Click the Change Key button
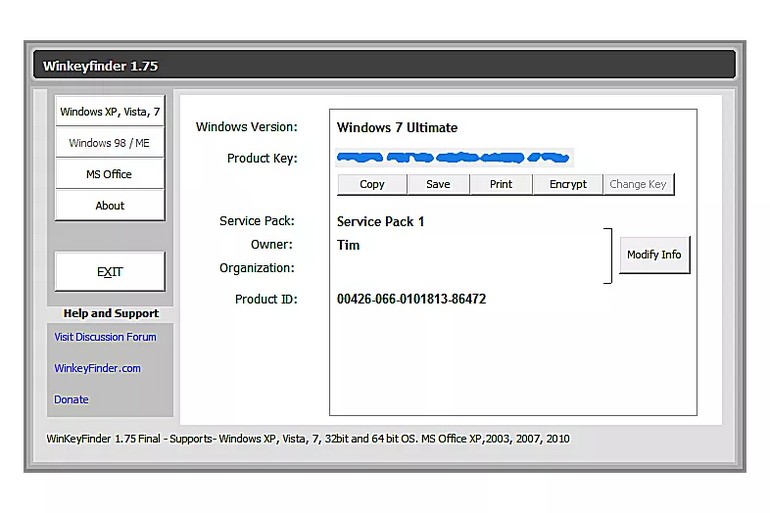This screenshot has width=770, height=513. 638,184
